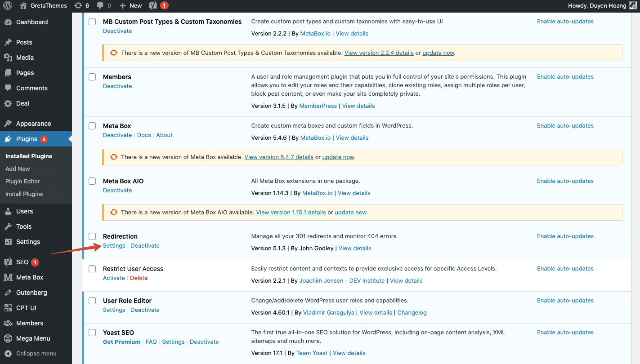
Task: Expand the New content menu in admin bar
Action: point(131,6)
